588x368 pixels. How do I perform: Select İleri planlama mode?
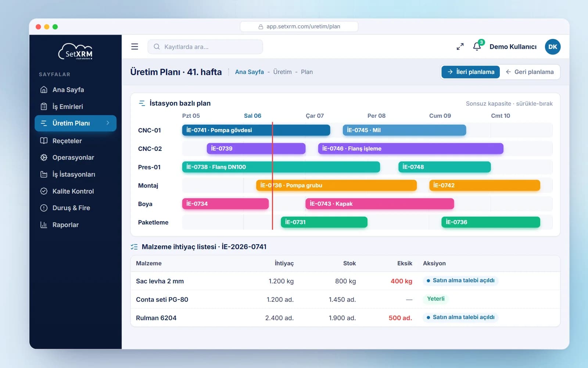[471, 72]
